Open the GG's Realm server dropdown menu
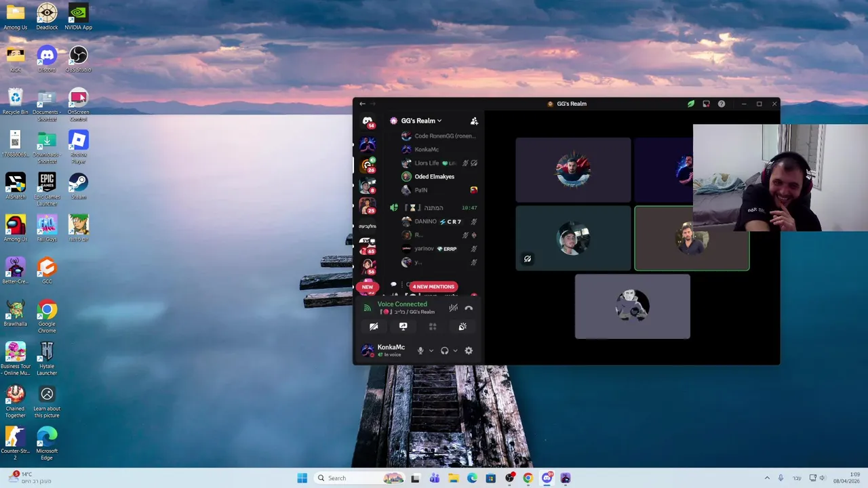 [x=420, y=121]
